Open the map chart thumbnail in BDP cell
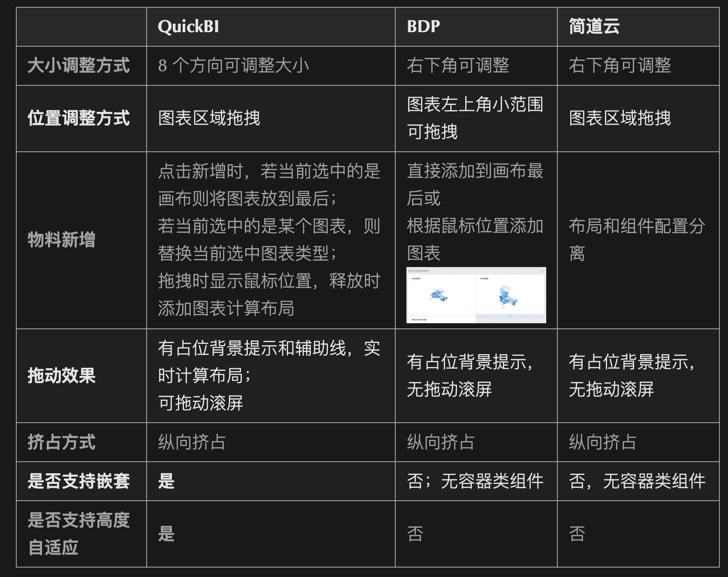728x577 pixels. (476, 295)
